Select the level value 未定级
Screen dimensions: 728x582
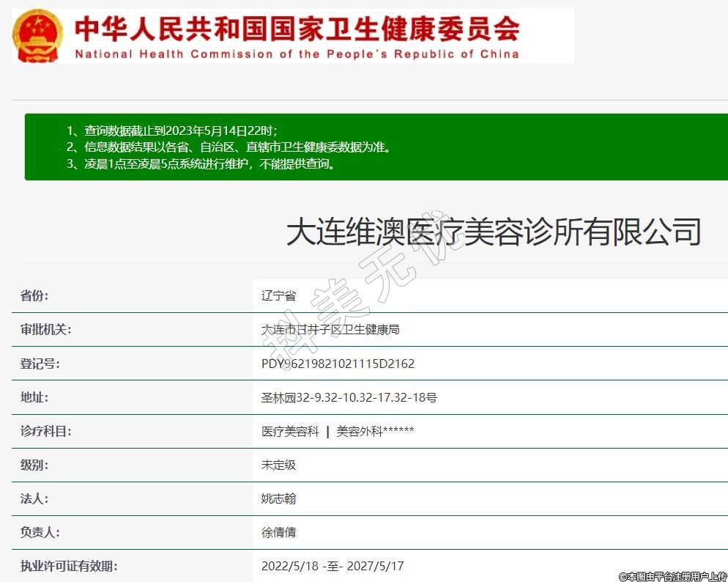[x=278, y=465]
